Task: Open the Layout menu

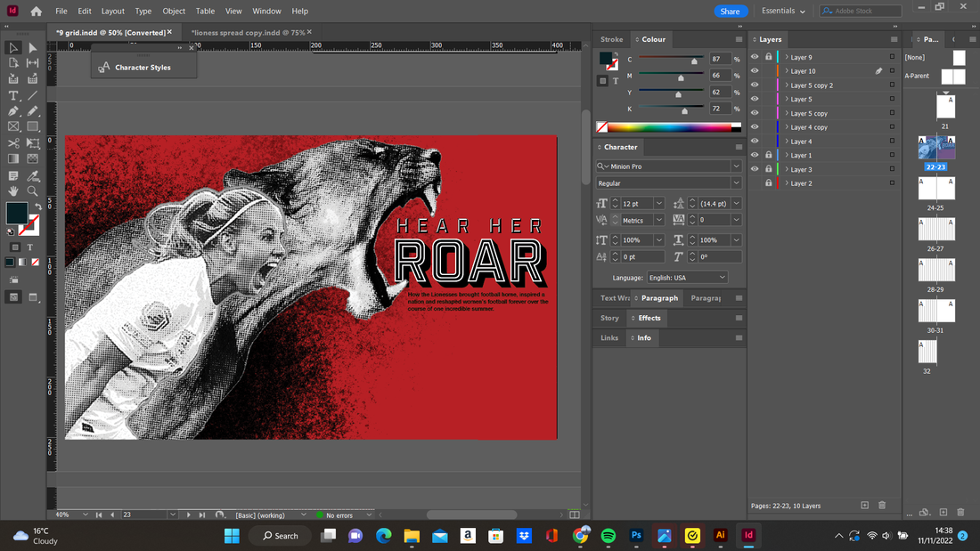Action: tap(113, 12)
